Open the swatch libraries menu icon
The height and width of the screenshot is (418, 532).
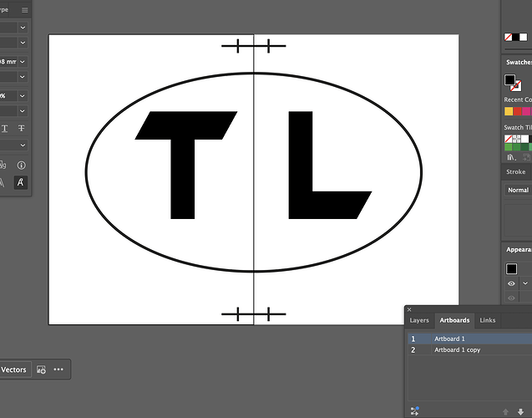(x=511, y=157)
